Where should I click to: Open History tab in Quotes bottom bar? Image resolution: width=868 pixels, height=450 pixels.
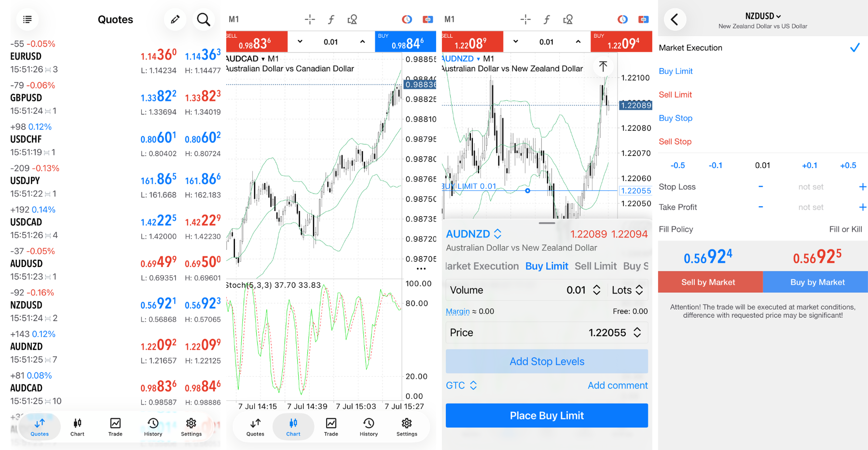click(x=153, y=427)
